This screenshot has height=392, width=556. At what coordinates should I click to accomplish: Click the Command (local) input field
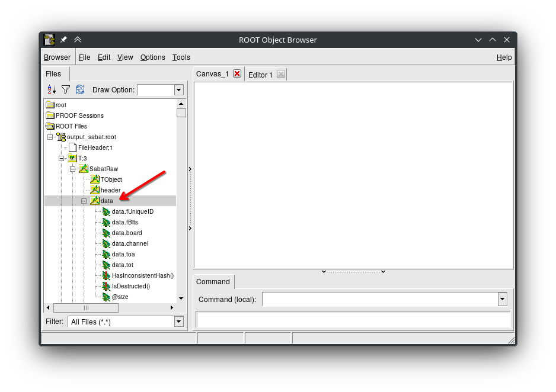(x=379, y=300)
